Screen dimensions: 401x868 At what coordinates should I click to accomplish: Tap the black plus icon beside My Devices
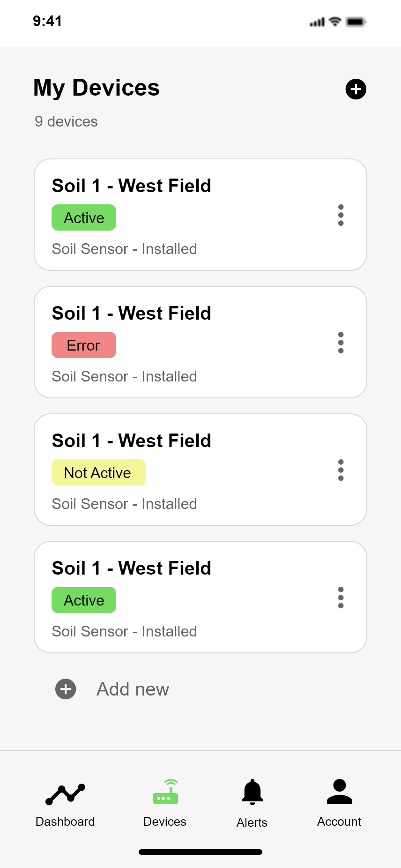point(356,89)
